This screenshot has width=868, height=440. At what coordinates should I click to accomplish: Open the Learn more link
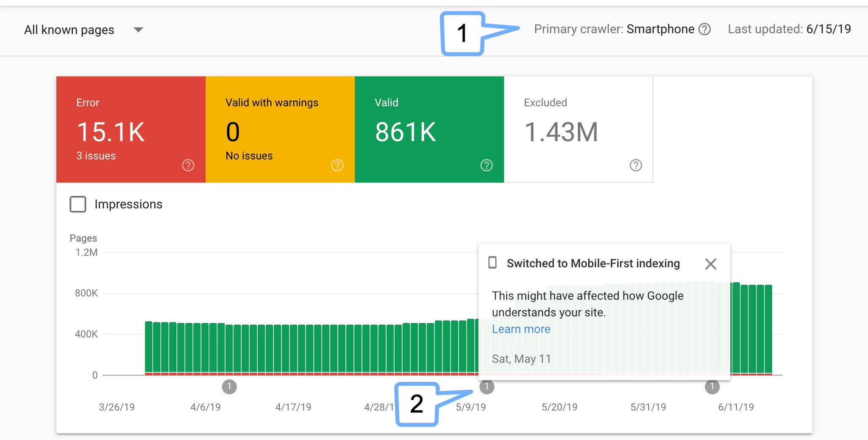click(521, 329)
